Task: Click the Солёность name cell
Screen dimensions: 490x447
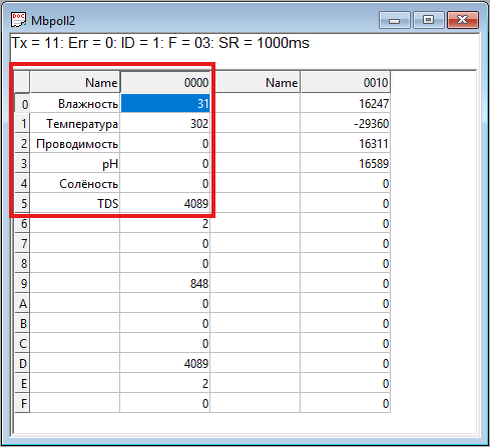Action: [75, 183]
